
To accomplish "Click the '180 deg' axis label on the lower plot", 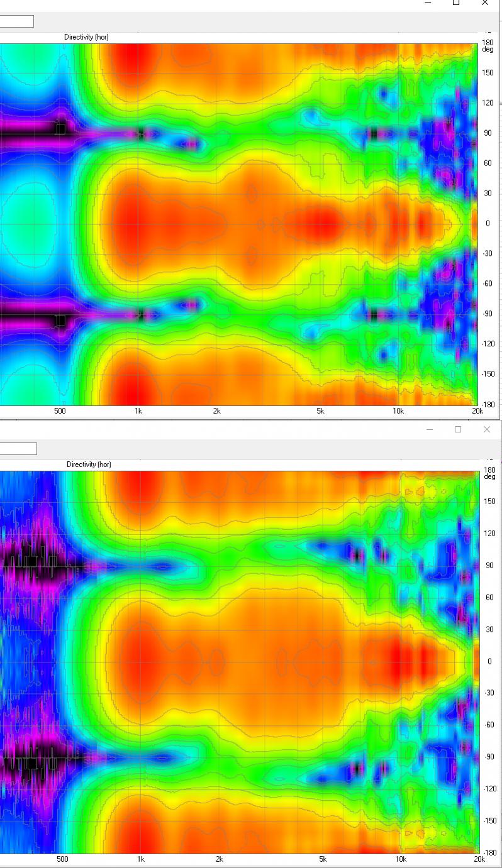I will (x=490, y=473).
